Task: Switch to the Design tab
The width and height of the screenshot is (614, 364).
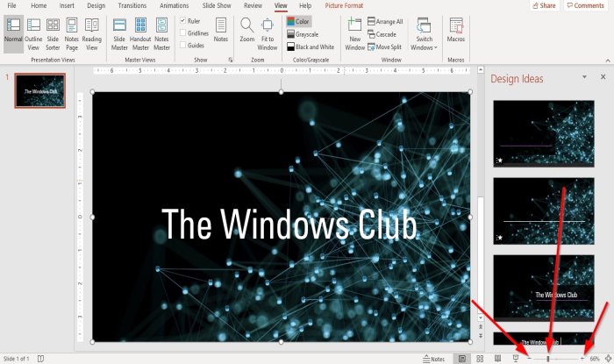Action: [96, 5]
